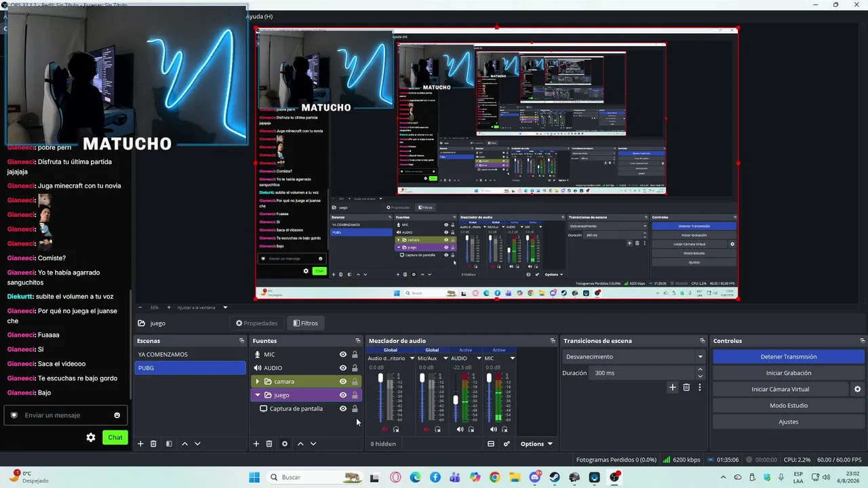The width and height of the screenshot is (868, 488).
Task: Open Audio del escritorio channel dropdown arrow
Action: [x=412, y=359]
